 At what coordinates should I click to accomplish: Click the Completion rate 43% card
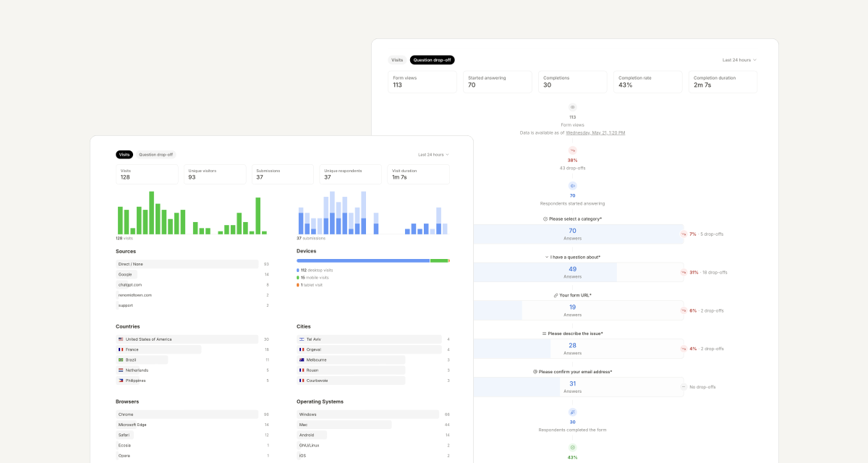pos(647,82)
